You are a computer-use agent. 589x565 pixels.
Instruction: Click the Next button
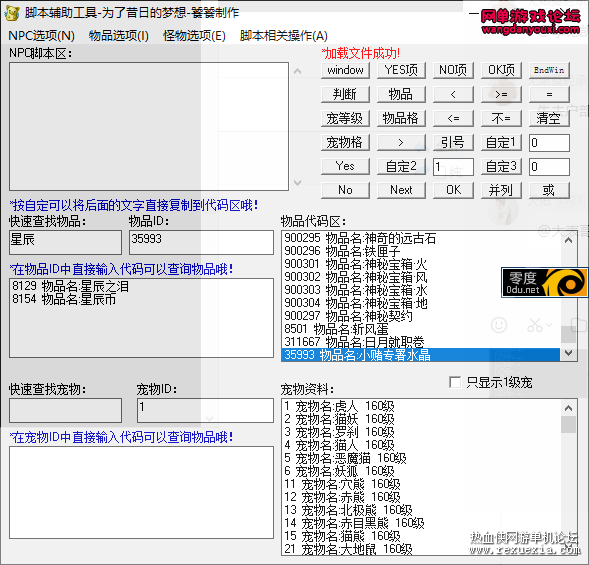click(x=401, y=190)
